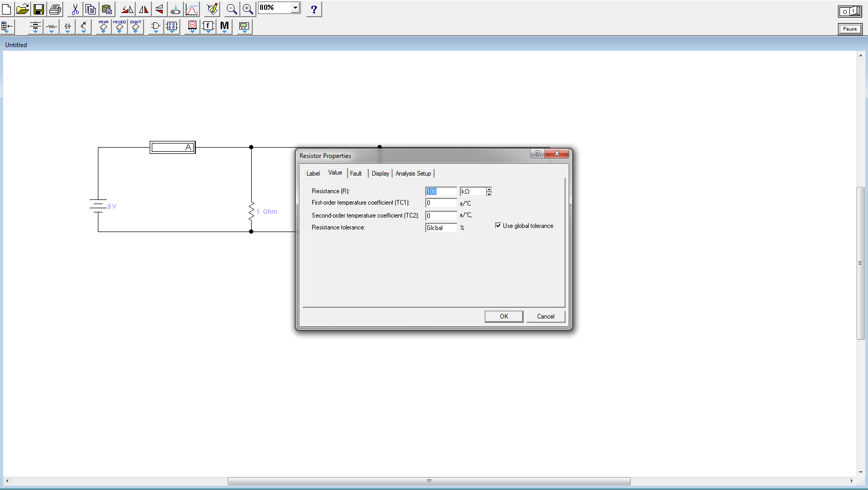Viewport: 868px width, 490px height.
Task: Click the TC1 coefficient field
Action: point(441,203)
